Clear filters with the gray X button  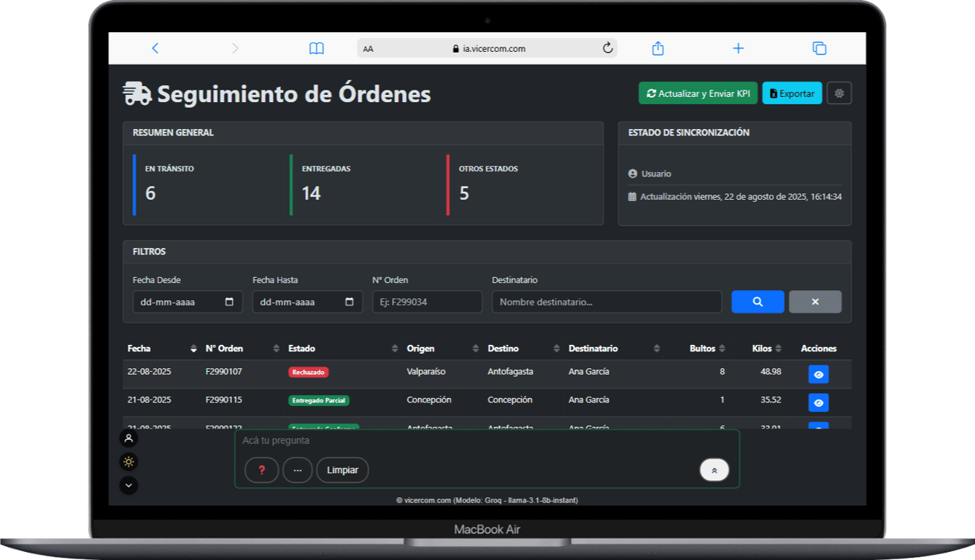815,302
